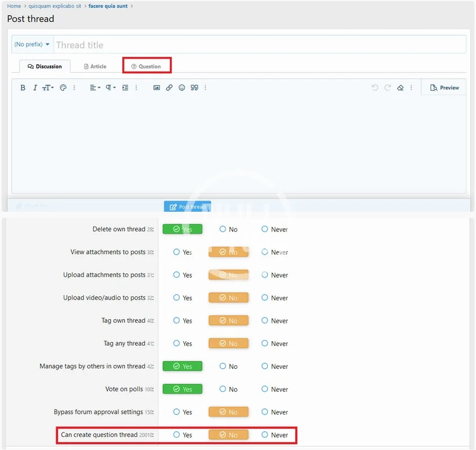Click the remove formatting eraser icon
The width and height of the screenshot is (476, 450).
[401, 88]
